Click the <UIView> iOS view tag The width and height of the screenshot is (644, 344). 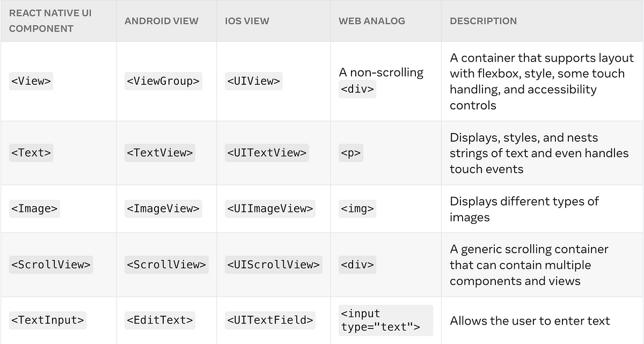253,81
